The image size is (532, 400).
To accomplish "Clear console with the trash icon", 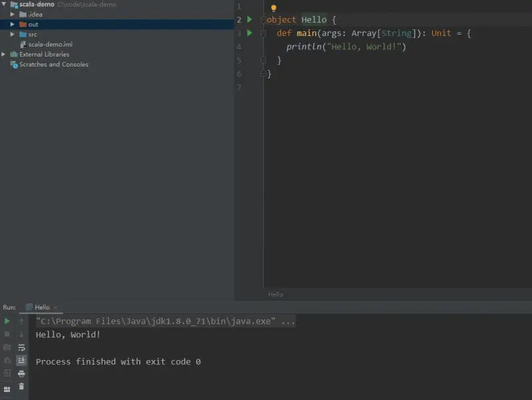I will [21, 387].
